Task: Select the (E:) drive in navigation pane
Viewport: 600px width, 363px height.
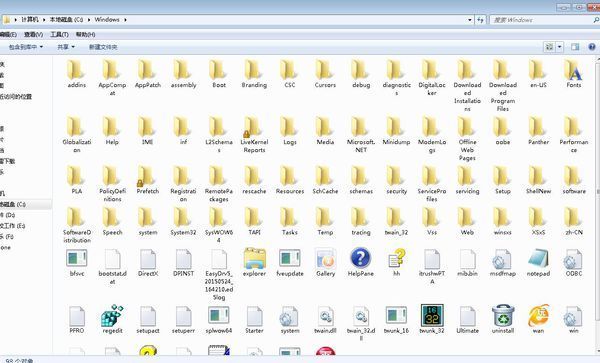Action: point(13,226)
